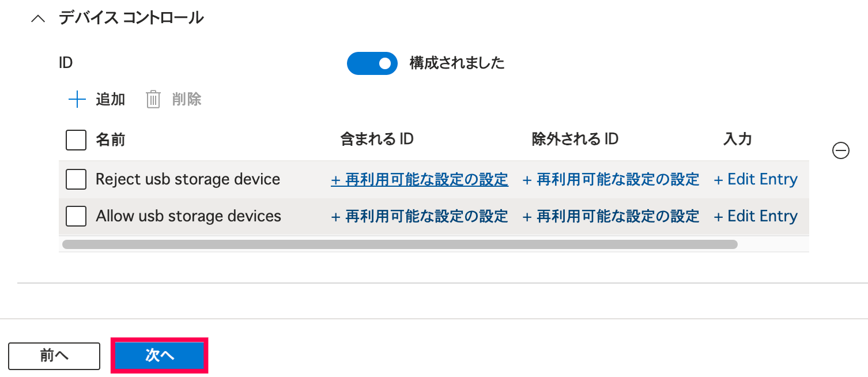Image resolution: width=868 pixels, height=377 pixels.
Task: Collapse the デバイス コントロール section
Action: tap(38, 18)
